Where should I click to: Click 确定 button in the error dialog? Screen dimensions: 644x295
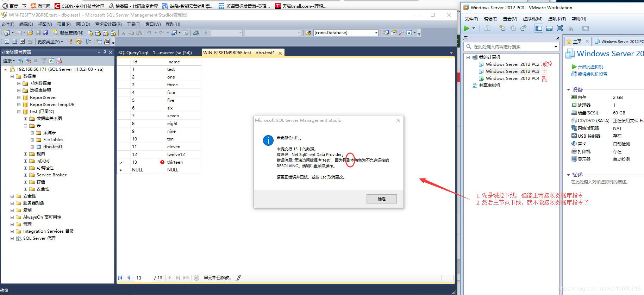(381, 199)
